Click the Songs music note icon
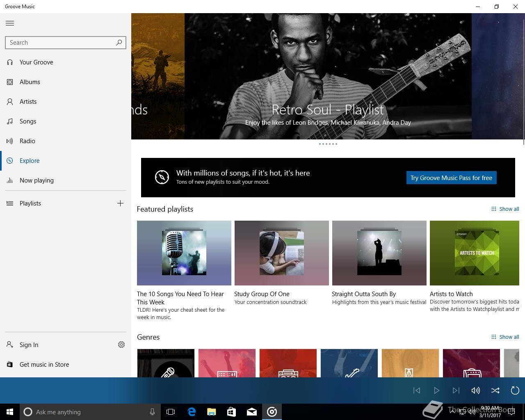This screenshot has width=525, height=420. [x=10, y=121]
